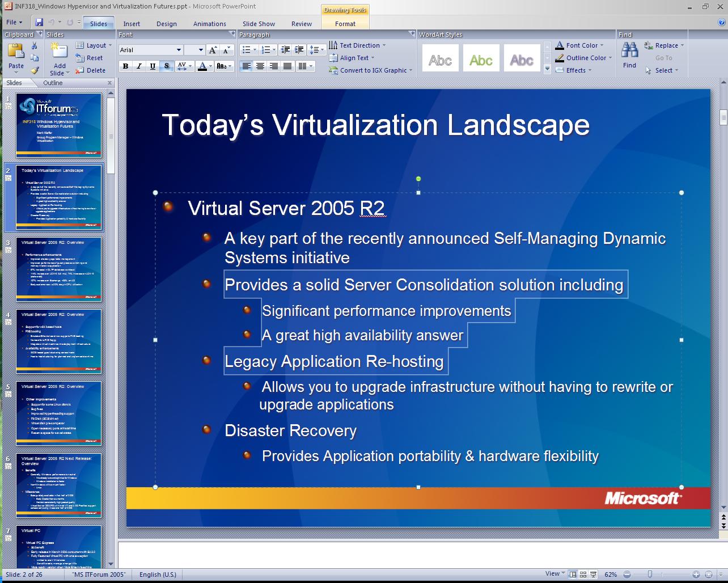Open line spacing dropdown
Screen dimensions: 728x583
click(323, 50)
